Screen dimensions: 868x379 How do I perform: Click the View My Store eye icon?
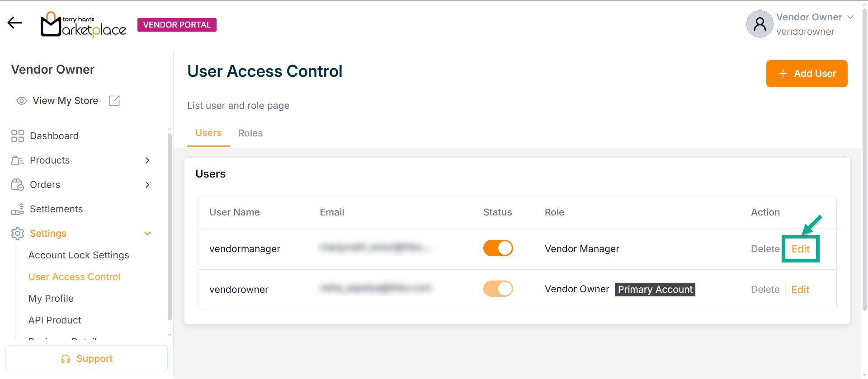click(22, 101)
